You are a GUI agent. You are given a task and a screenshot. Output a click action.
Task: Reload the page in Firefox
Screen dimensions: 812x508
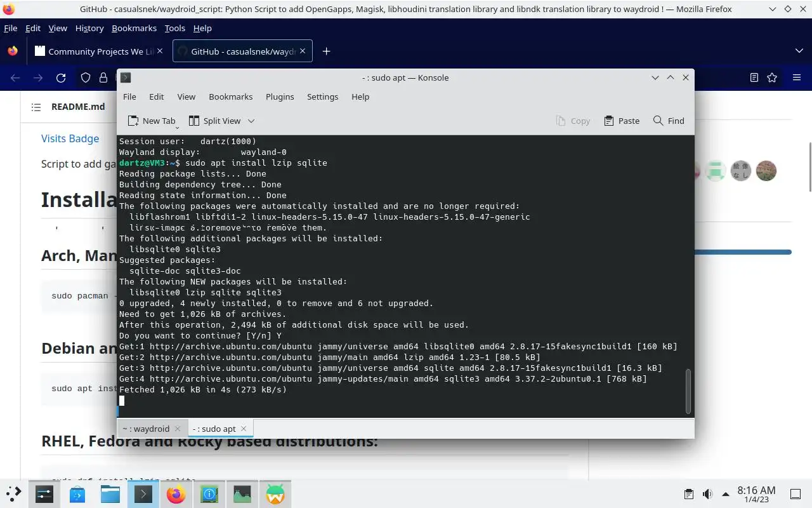click(x=61, y=77)
